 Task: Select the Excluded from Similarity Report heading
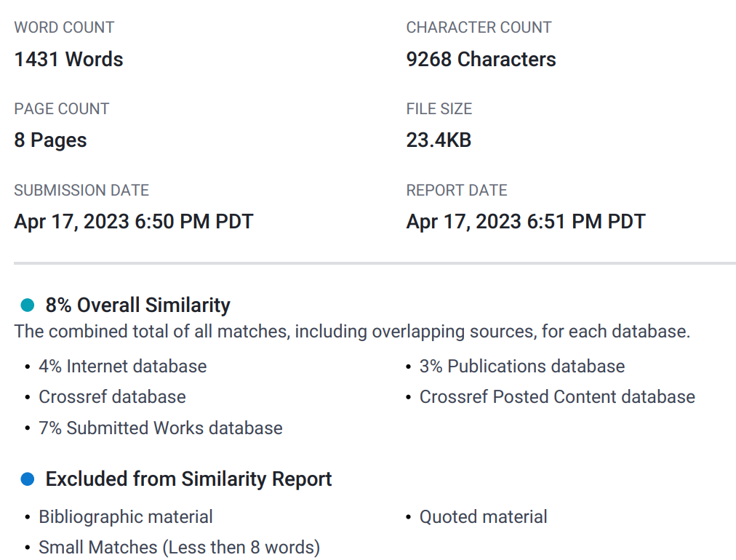coord(188,479)
